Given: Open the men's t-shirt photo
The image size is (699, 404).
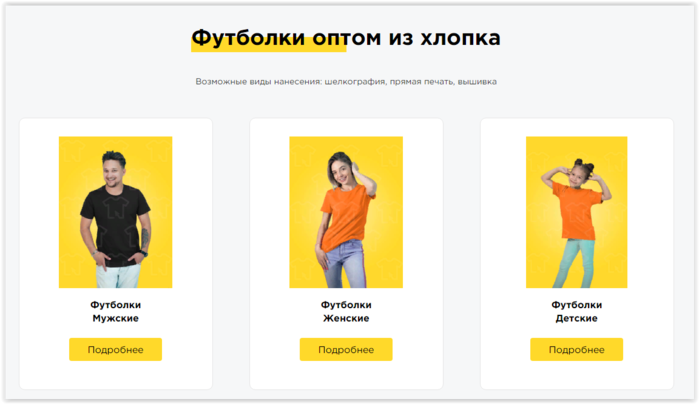Looking at the screenshot, I should (x=115, y=212).
